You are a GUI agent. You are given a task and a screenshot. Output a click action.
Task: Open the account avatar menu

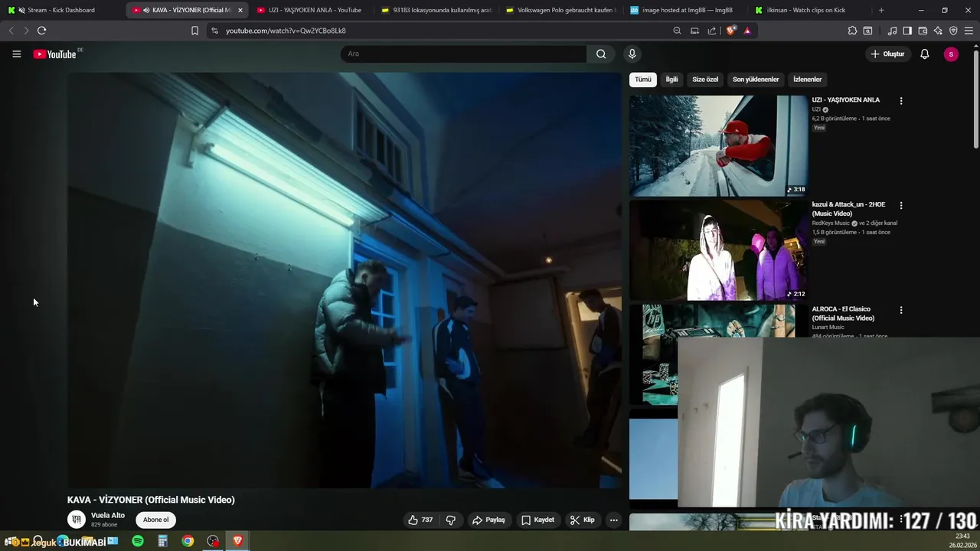tap(951, 54)
